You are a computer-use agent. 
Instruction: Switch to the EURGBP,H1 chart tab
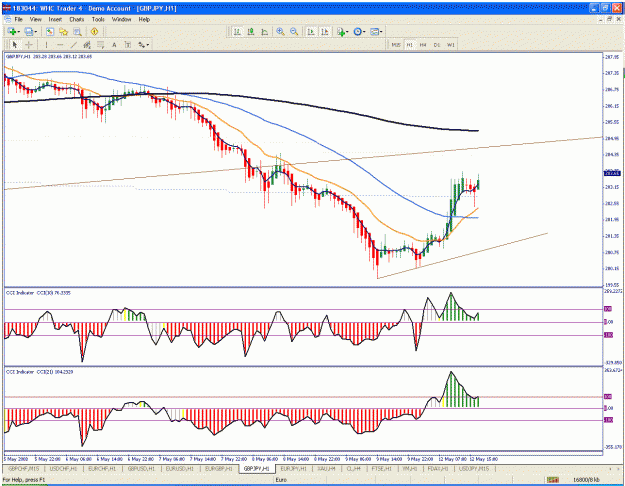(x=218, y=468)
